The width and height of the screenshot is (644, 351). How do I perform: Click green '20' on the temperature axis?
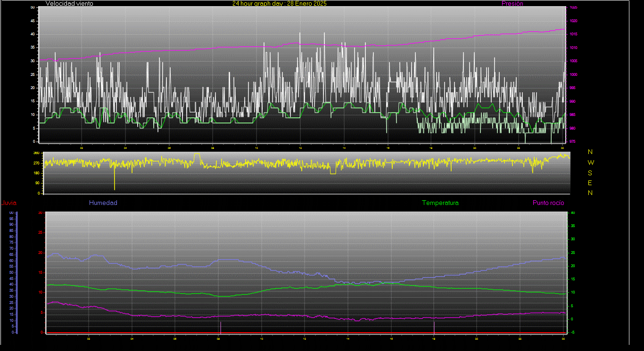point(573,266)
